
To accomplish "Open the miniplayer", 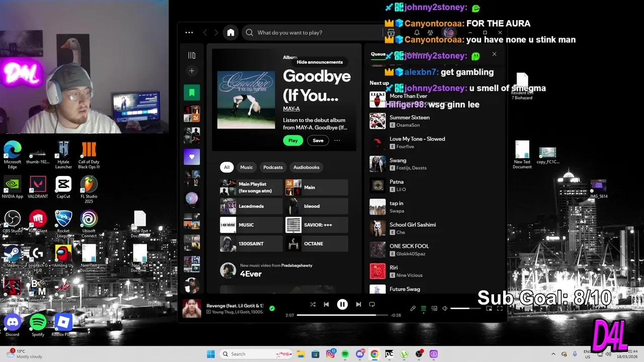I will click(x=489, y=309).
